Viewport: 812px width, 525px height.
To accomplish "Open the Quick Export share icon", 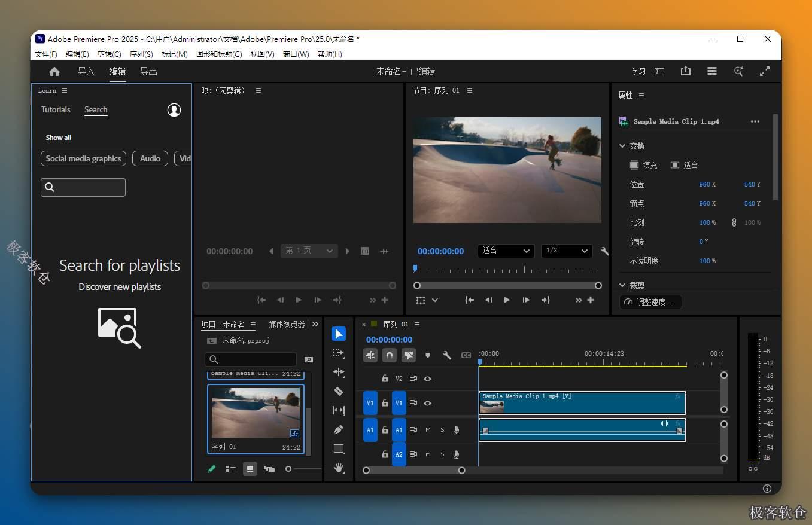I will click(x=686, y=71).
